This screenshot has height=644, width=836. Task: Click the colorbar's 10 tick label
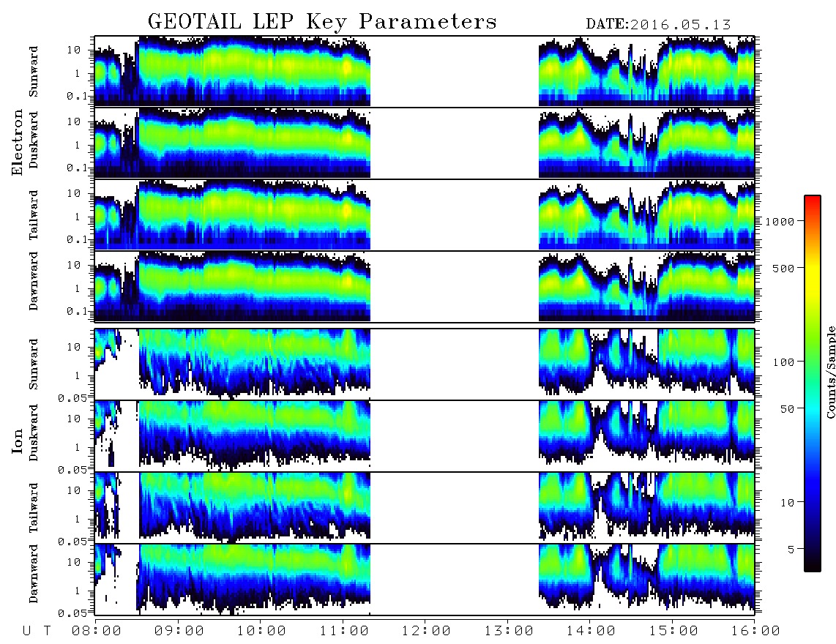[x=787, y=503]
